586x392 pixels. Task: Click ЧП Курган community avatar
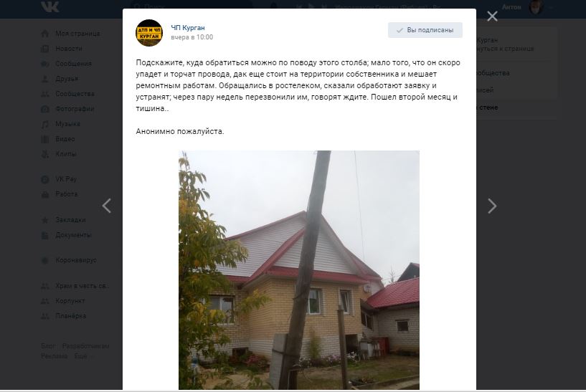(x=149, y=33)
